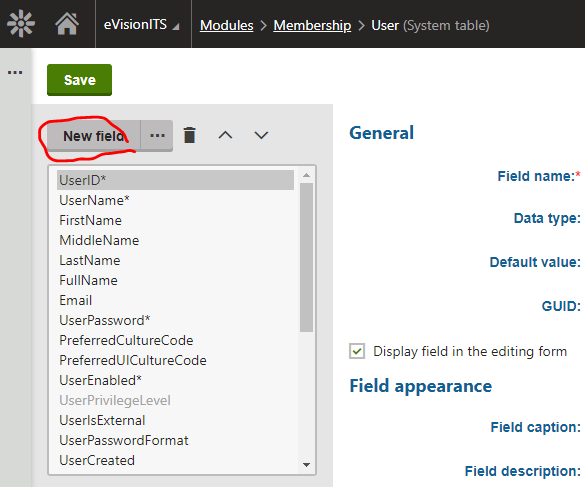Expand the collapsed left sidebar dots
The image size is (585, 487).
[x=15, y=72]
